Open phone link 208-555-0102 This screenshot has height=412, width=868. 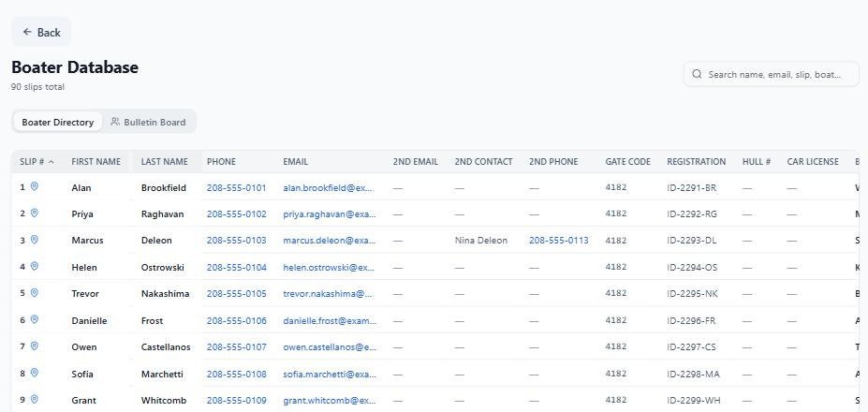click(x=236, y=214)
